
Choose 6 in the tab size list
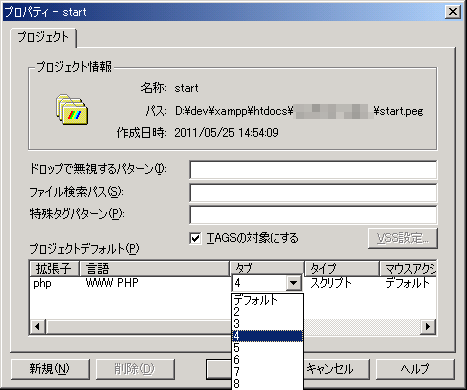pos(267,360)
